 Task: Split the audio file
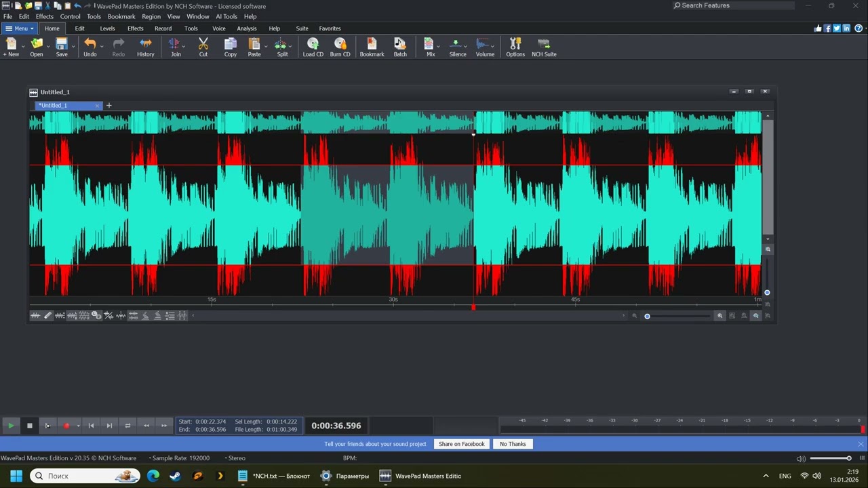pos(281,47)
